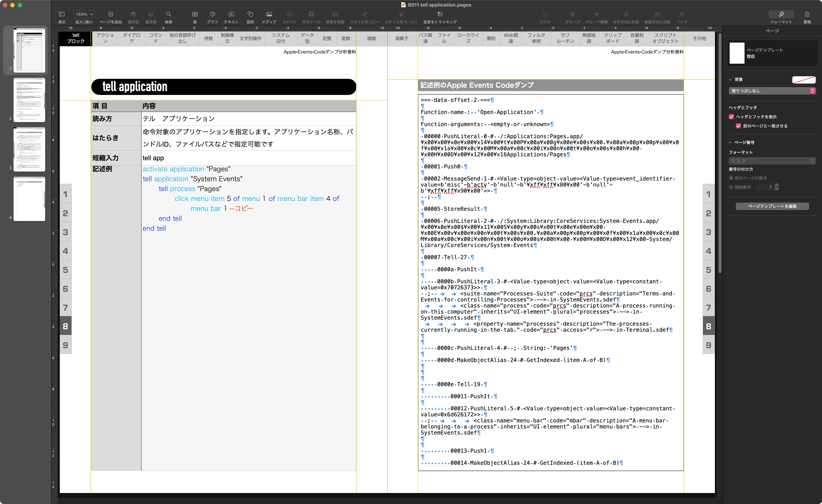The image size is (822, 504).
Task: Select the 演算子 tab on right page
Action: (402, 39)
